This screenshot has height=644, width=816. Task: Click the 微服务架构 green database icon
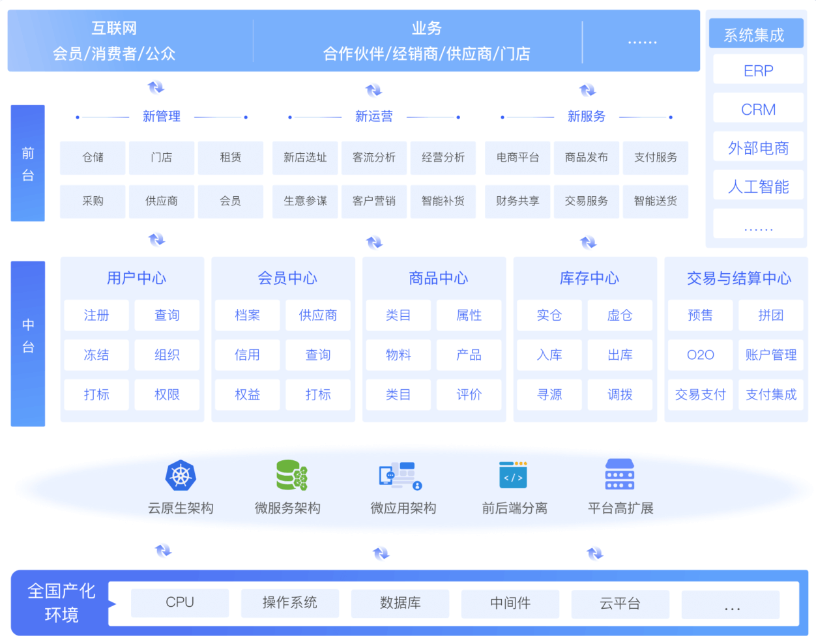pos(291,475)
